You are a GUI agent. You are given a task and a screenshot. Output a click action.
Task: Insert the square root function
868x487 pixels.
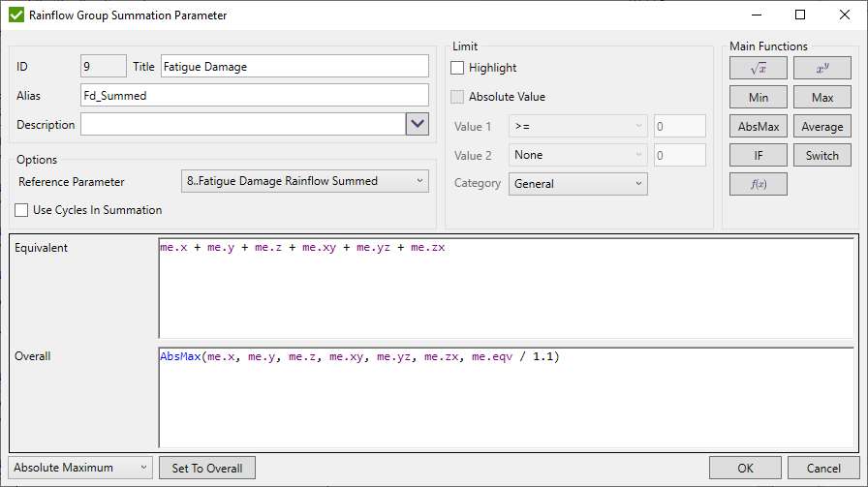pyautogui.click(x=758, y=68)
